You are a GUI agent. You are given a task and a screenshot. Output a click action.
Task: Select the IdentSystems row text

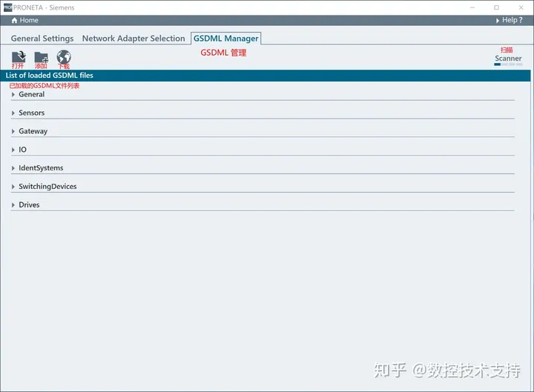(x=41, y=168)
